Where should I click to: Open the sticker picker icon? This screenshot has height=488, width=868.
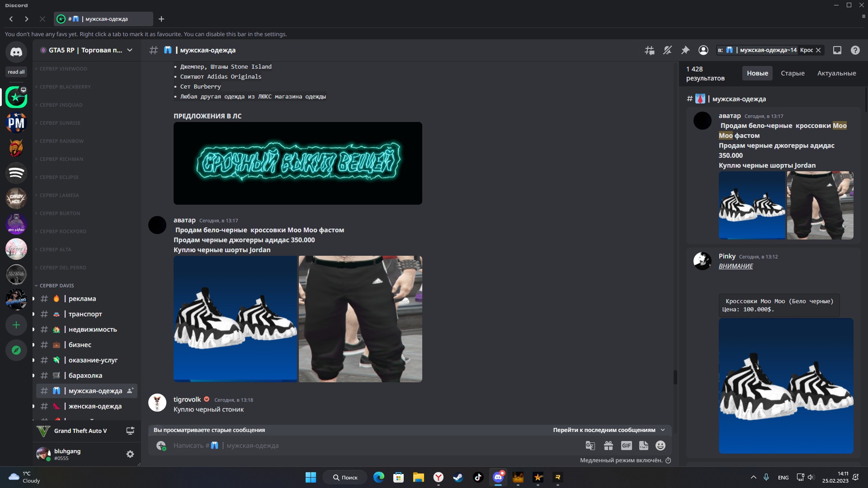(644, 446)
